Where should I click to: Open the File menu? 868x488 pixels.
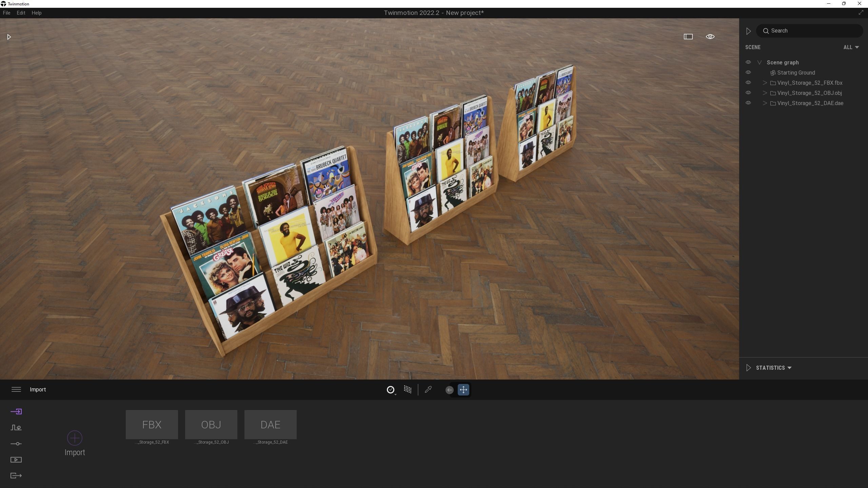click(6, 13)
